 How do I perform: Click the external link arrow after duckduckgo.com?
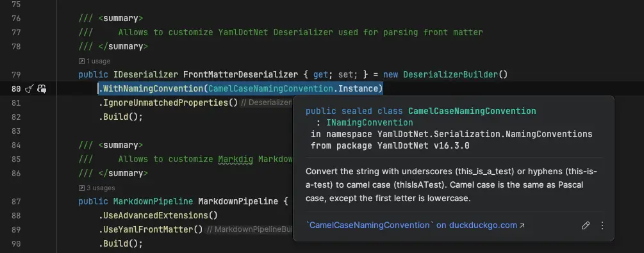522,225
